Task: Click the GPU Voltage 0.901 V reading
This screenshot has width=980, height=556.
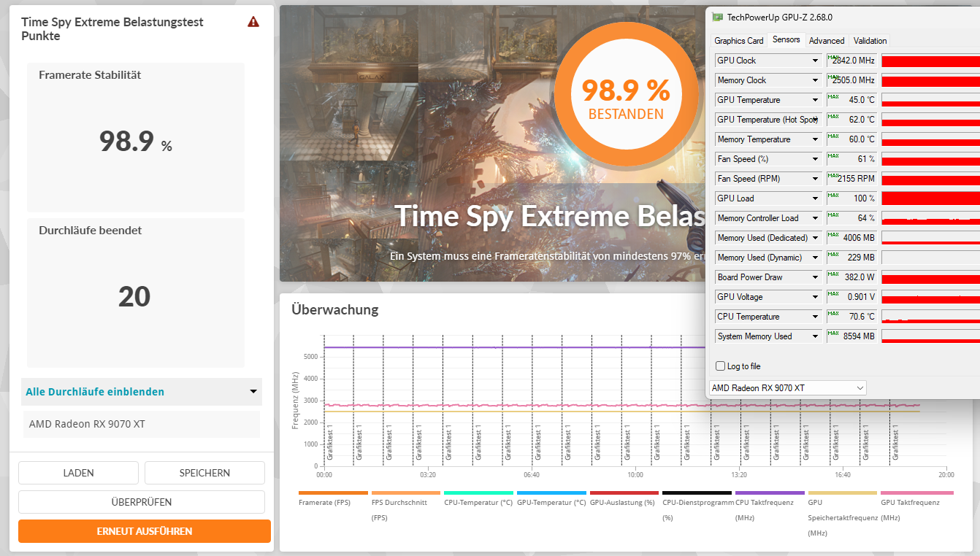Action: 851,297
